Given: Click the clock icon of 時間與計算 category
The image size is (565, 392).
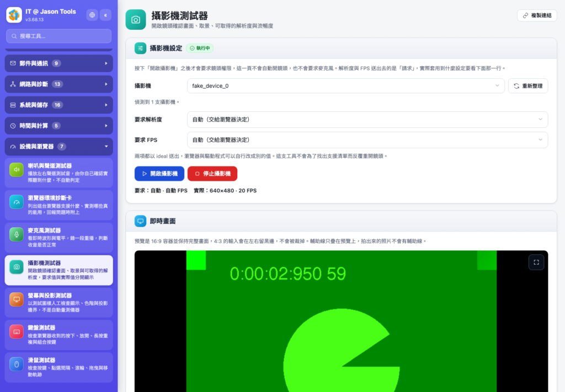Looking at the screenshot, I should [x=13, y=126].
